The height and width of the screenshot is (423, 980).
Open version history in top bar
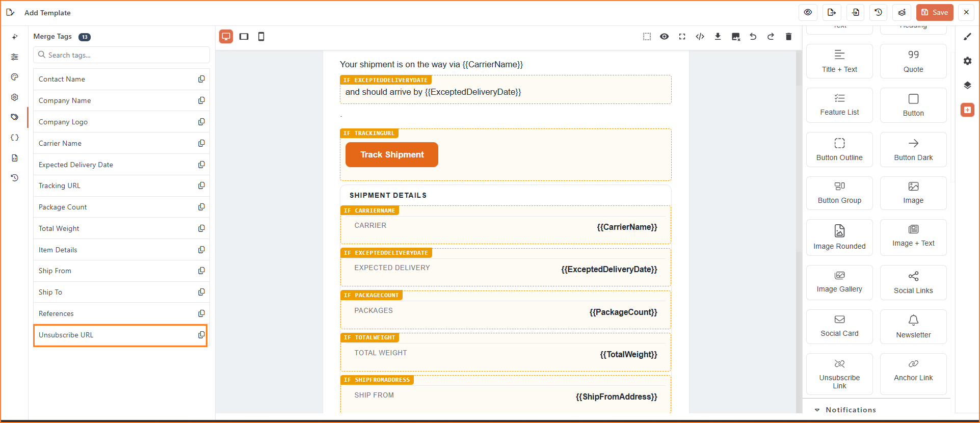[x=878, y=12]
